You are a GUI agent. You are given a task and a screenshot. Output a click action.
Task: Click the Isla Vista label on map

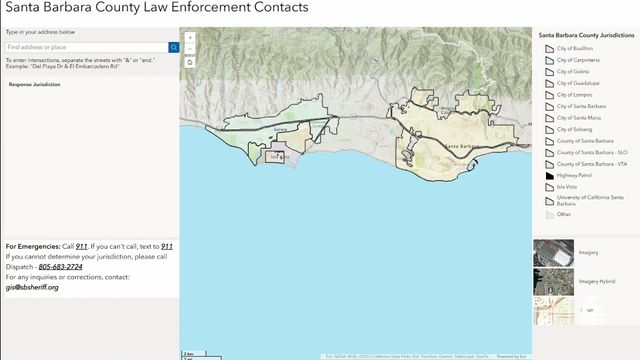point(280,157)
